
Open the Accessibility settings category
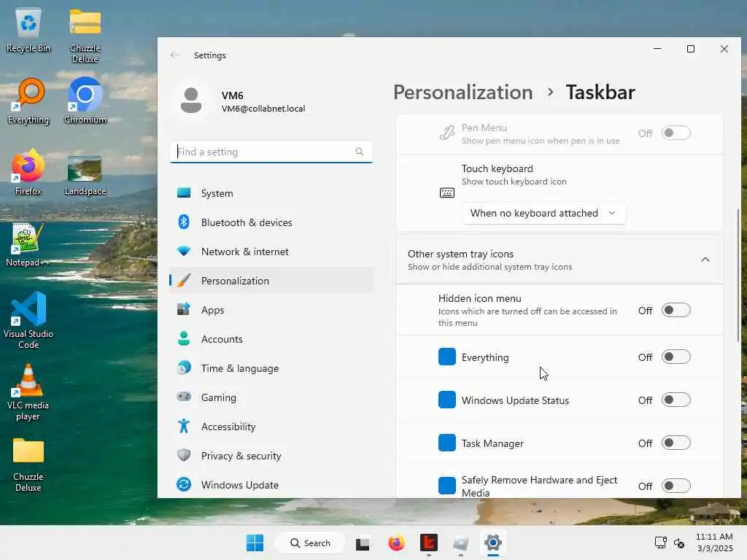tap(271, 427)
